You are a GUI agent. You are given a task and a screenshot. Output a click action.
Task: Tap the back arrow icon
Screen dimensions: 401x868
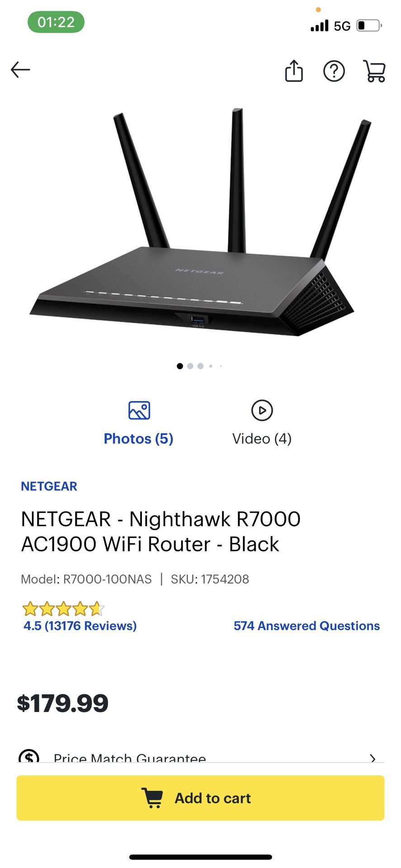coord(20,70)
